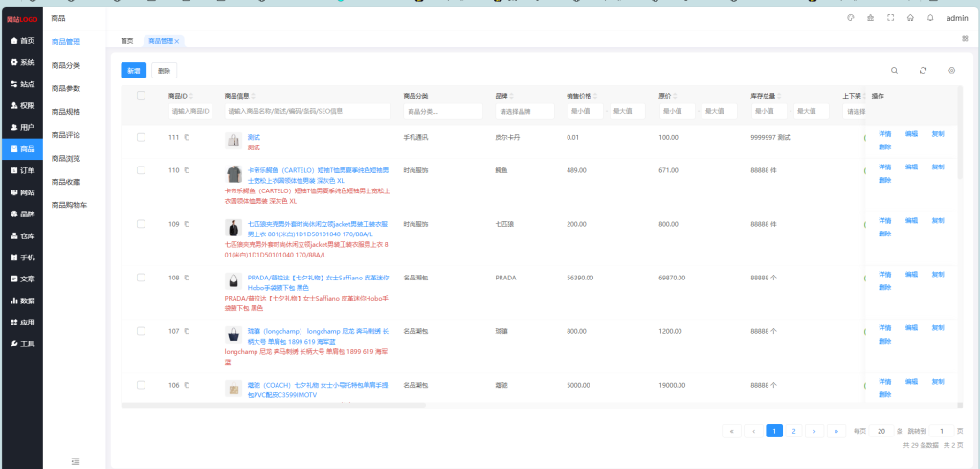
Task: Tick the select-all checkbox in table header
Action: pos(141,96)
